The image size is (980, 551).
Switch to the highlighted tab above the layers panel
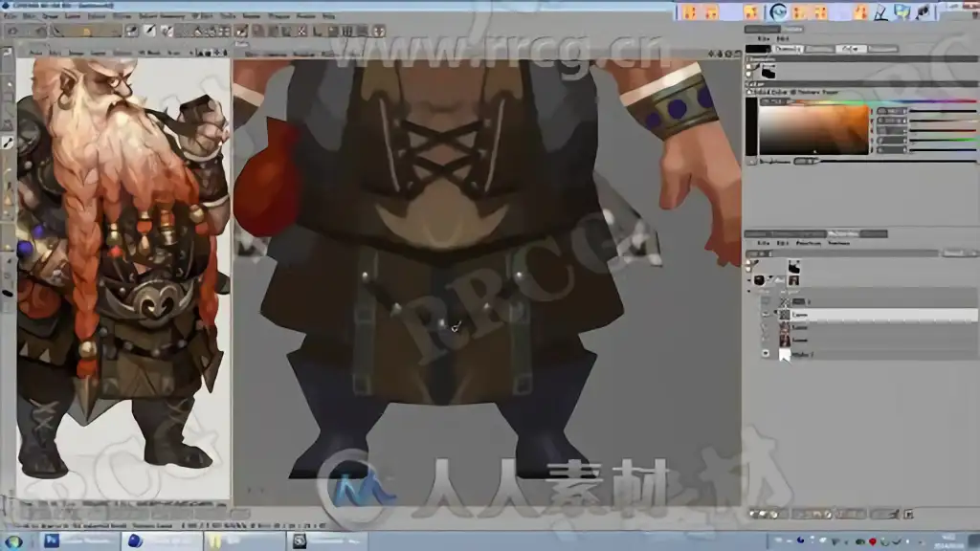[842, 234]
